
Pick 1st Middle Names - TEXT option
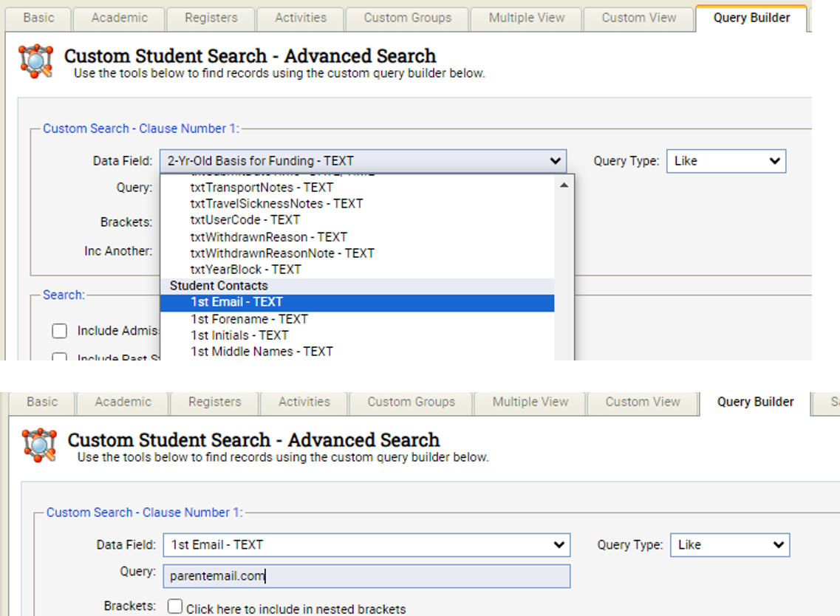pyautogui.click(x=262, y=352)
